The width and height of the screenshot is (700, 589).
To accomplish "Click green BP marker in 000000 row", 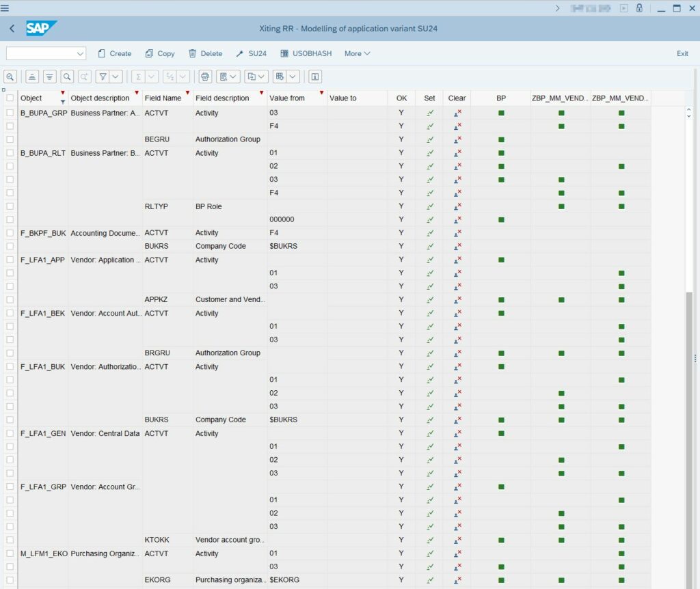I will (x=501, y=219).
